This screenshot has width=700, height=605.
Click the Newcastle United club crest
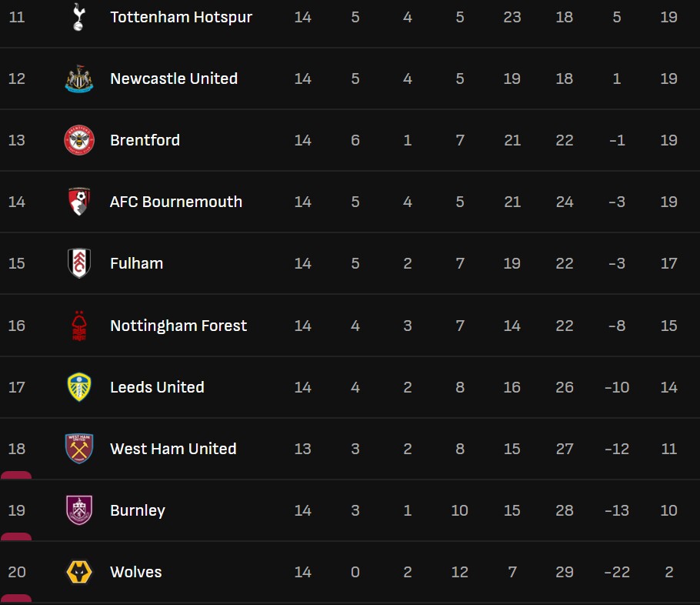(x=78, y=79)
